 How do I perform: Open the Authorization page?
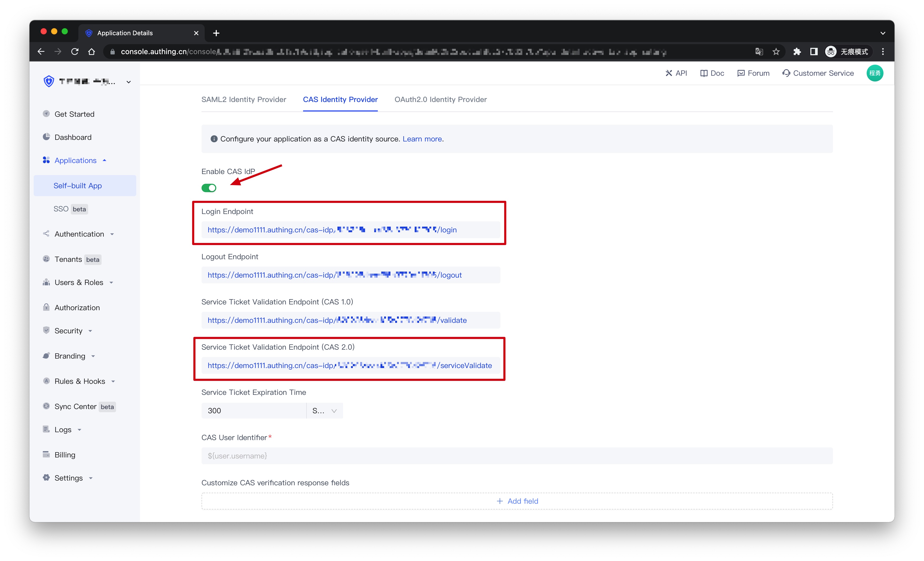click(77, 307)
